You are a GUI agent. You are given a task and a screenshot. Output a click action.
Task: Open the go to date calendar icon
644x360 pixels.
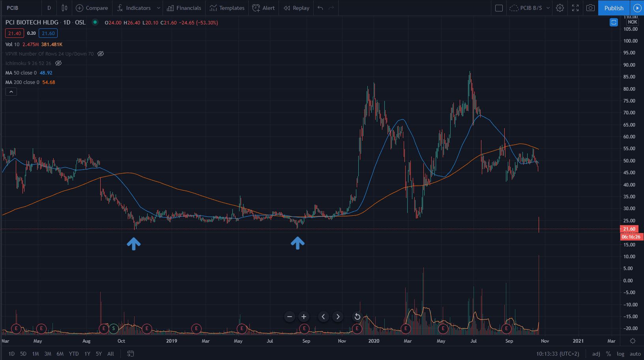tap(131, 354)
